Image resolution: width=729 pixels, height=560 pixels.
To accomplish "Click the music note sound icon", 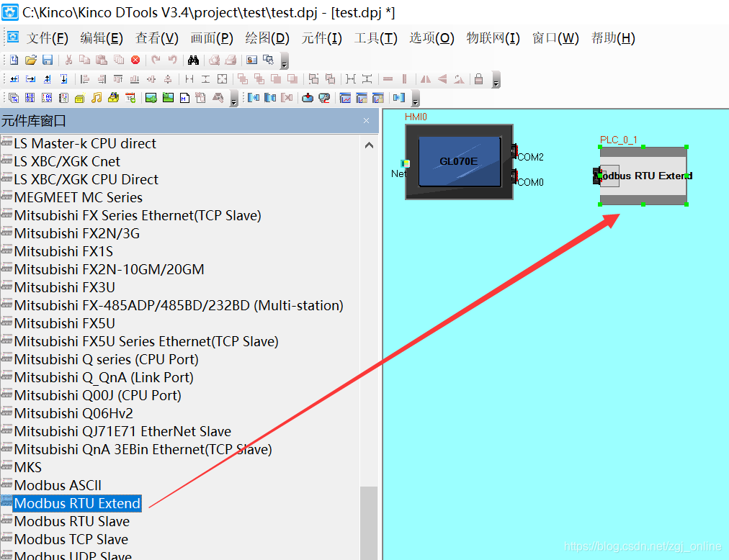I will (97, 98).
